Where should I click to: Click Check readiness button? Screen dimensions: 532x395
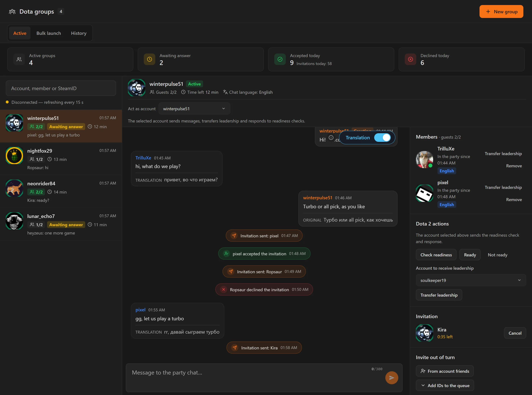(x=436, y=255)
